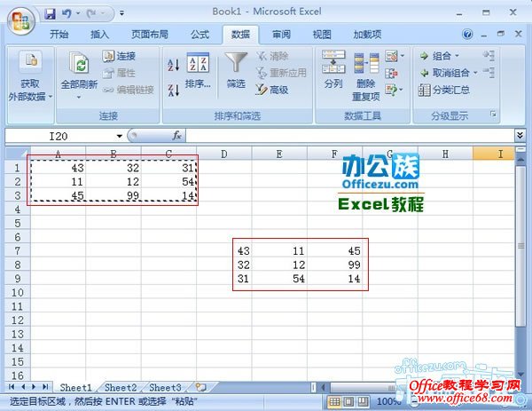
Task: Click the consolidate data icon
Action: coord(392,73)
